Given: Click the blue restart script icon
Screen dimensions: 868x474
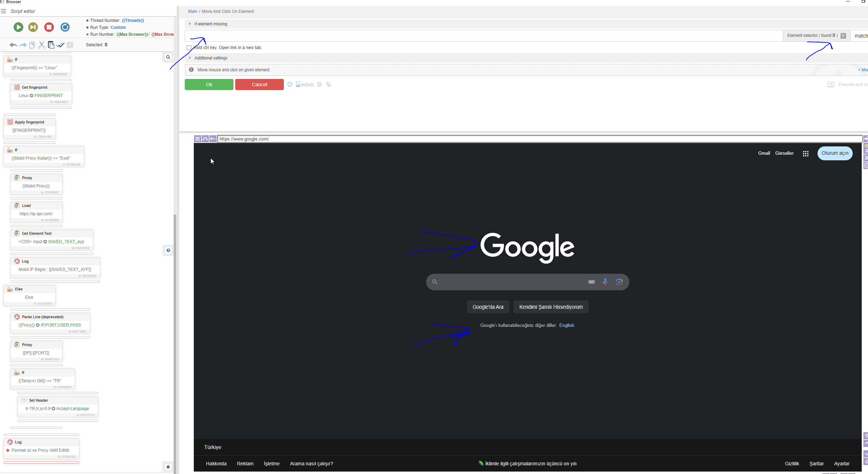Looking at the screenshot, I should [x=65, y=27].
